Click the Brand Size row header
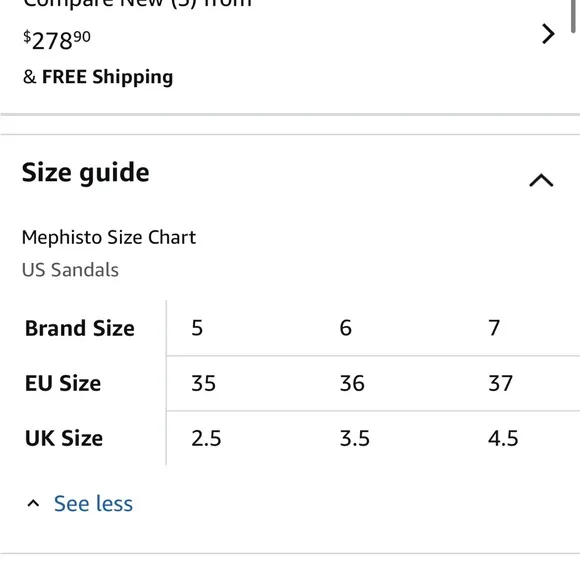Image resolution: width=580 pixels, height=580 pixels. pos(80,328)
